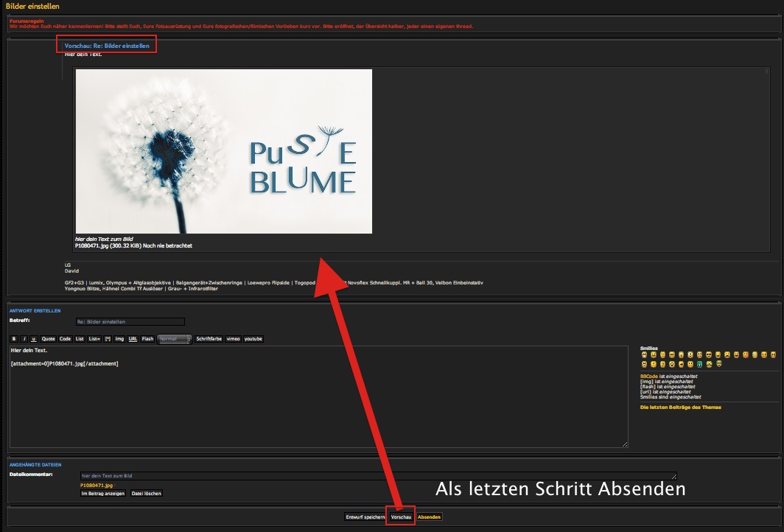Insert youtube BBCode tag

pyautogui.click(x=253, y=339)
